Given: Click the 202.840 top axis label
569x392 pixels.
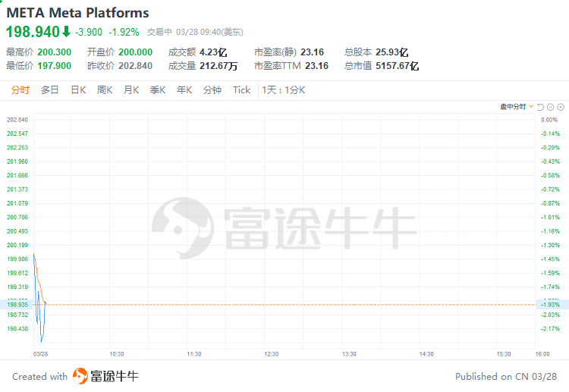Looking at the screenshot, I should pyautogui.click(x=17, y=120).
